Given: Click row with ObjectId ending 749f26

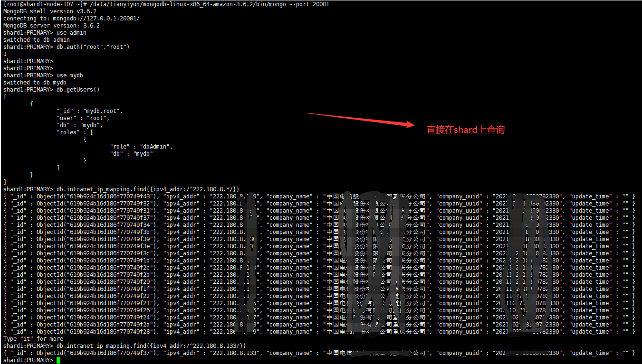Looking at the screenshot, I should point(319,310).
